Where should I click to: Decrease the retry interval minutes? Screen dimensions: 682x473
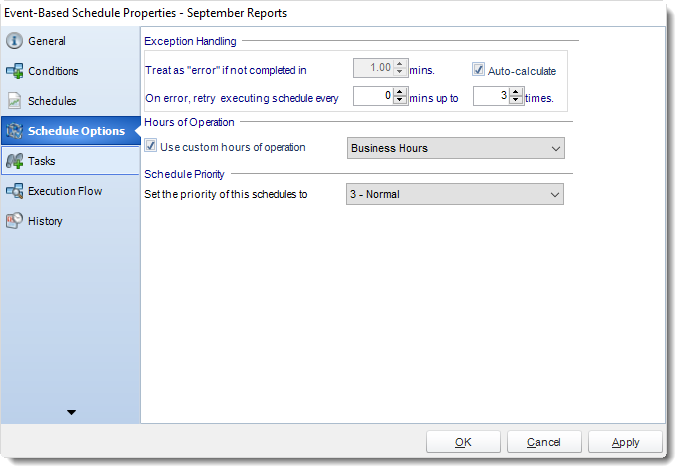point(400,100)
